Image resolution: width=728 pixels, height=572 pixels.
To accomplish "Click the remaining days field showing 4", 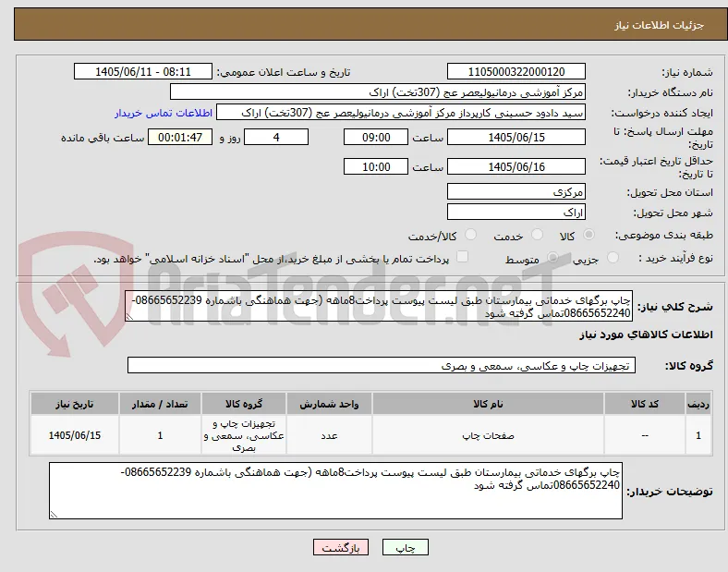I will pyautogui.click(x=276, y=137).
